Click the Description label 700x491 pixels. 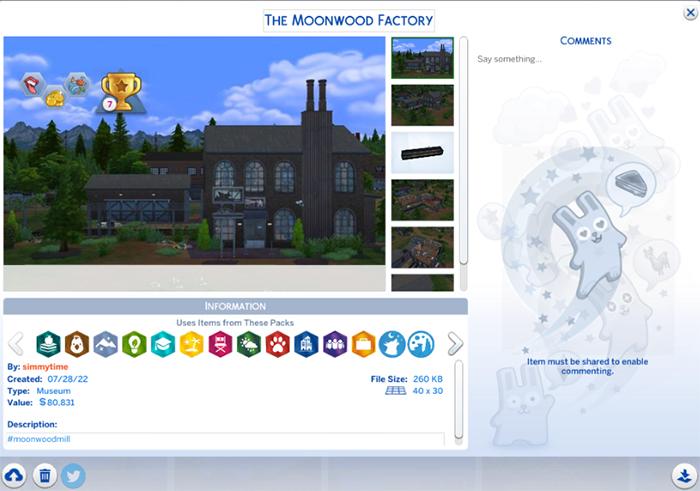click(32, 424)
